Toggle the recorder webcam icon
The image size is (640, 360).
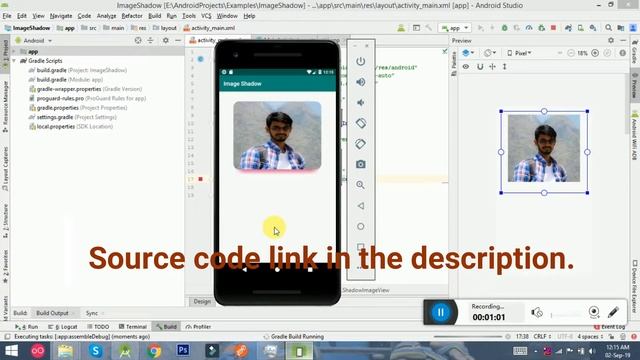coord(594,312)
